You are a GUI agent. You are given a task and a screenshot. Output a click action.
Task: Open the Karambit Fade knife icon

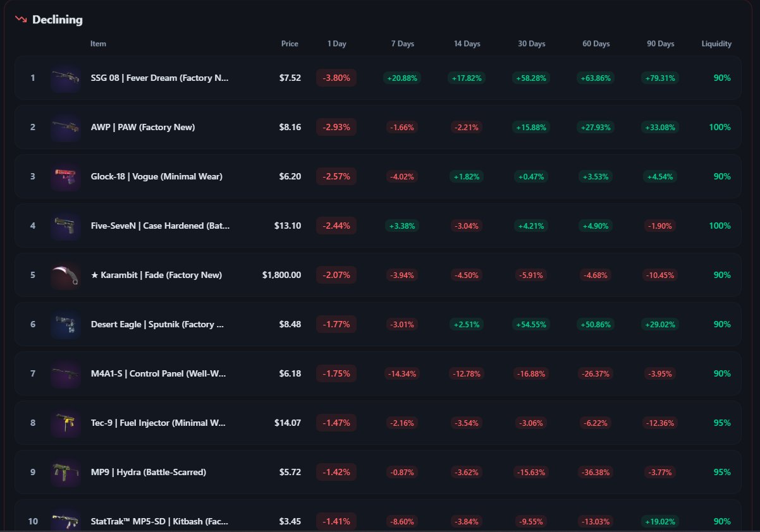coord(65,275)
